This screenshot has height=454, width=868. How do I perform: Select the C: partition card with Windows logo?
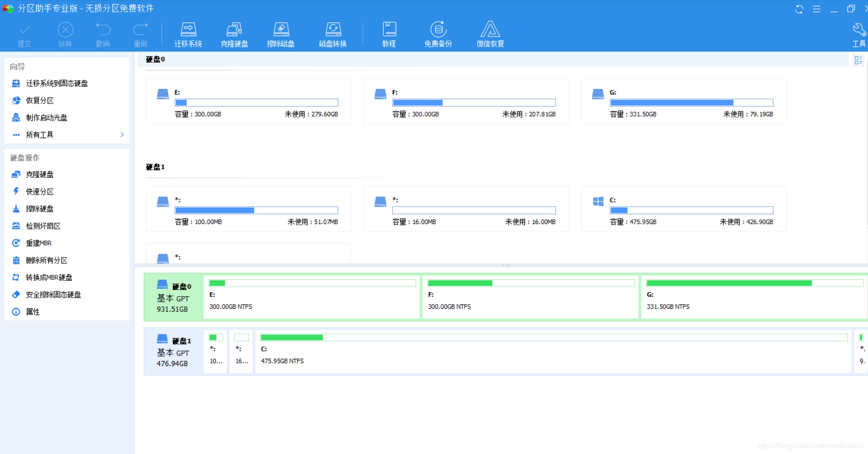pos(684,209)
